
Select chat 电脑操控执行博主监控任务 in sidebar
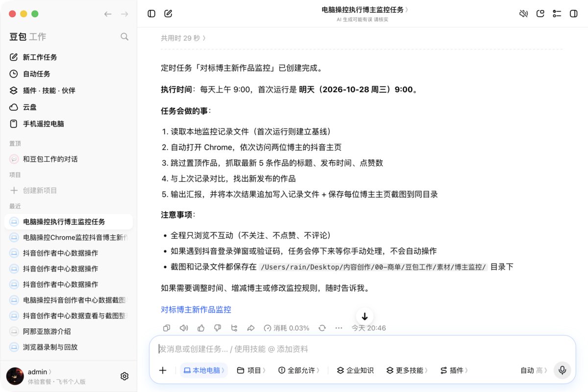tap(69, 222)
